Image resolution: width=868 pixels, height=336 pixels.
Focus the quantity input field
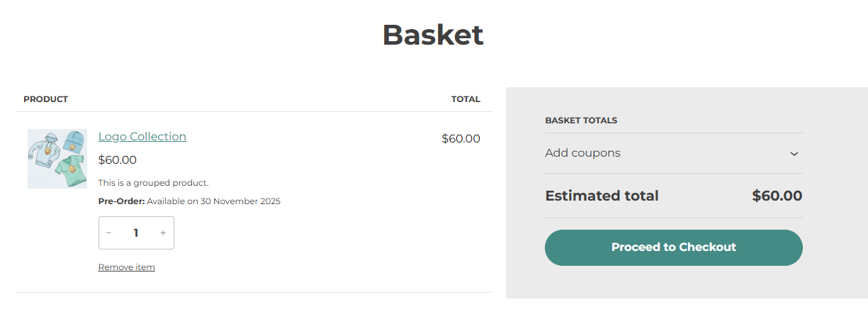click(136, 233)
